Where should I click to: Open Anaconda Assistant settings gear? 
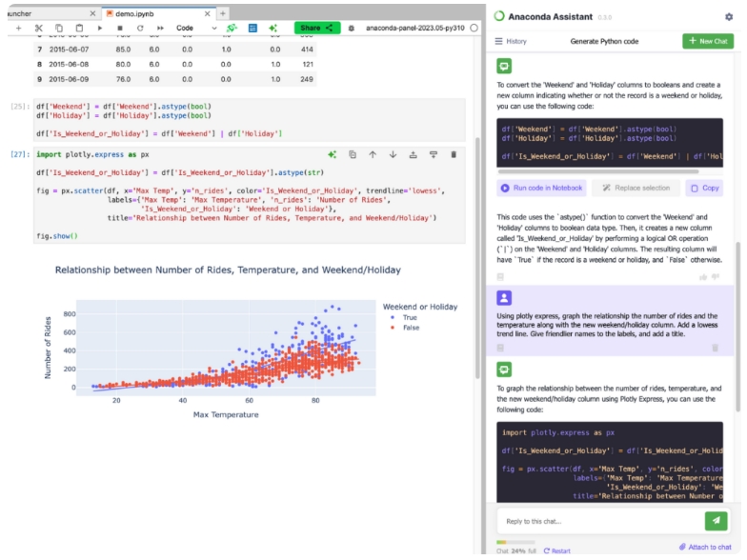click(x=728, y=17)
